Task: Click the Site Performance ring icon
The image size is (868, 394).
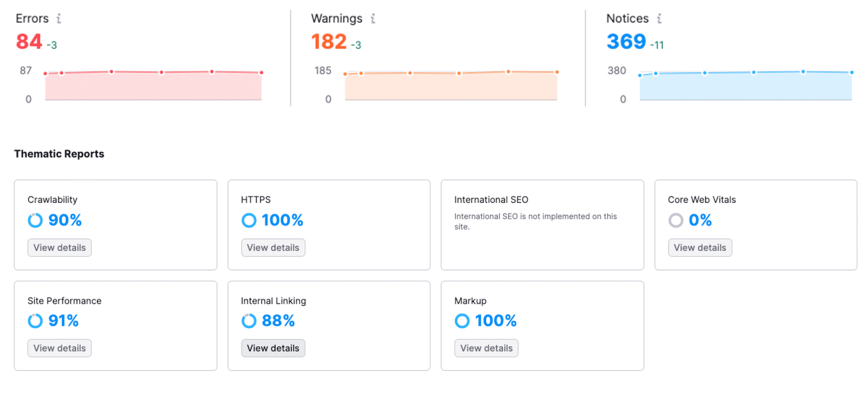Action: [35, 321]
